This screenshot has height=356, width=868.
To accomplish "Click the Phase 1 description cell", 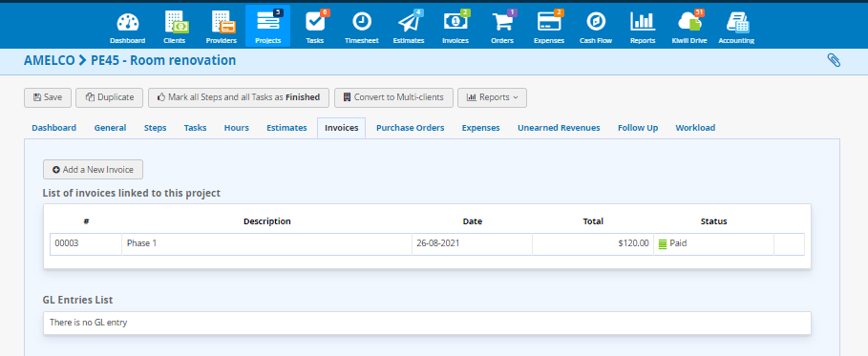I will [266, 243].
